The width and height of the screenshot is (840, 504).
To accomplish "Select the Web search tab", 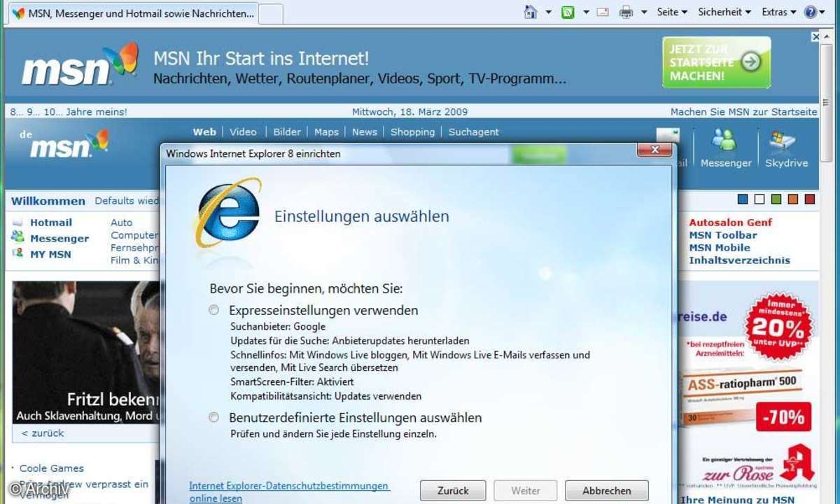I will pos(204,132).
